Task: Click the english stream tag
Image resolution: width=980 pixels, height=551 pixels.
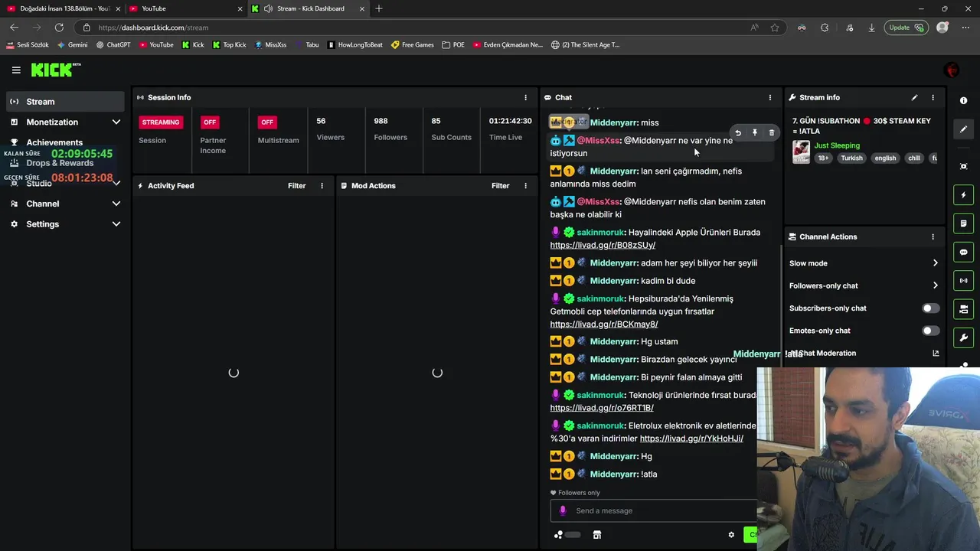Action: pos(885,158)
